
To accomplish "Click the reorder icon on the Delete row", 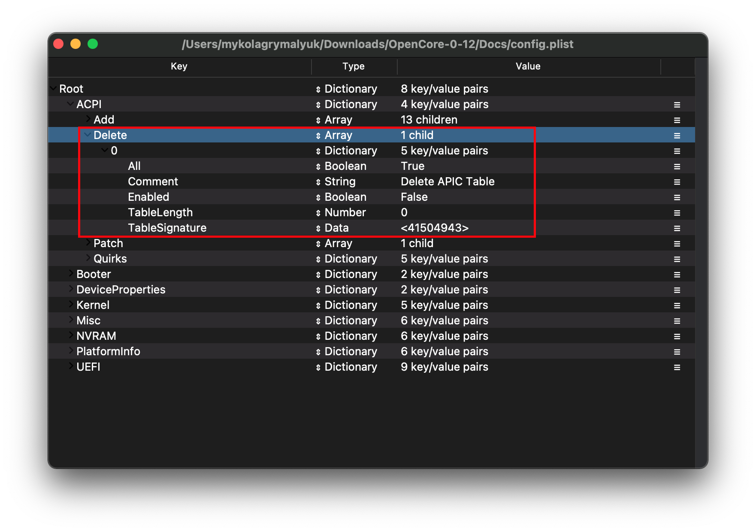I will [677, 136].
